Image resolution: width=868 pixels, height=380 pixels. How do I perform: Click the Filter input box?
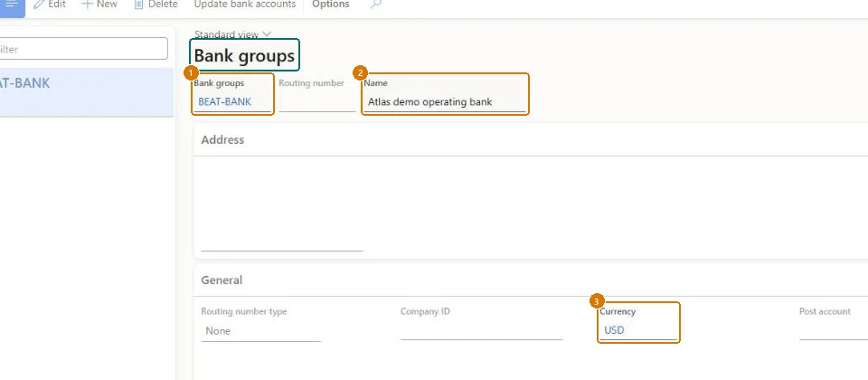point(83,49)
